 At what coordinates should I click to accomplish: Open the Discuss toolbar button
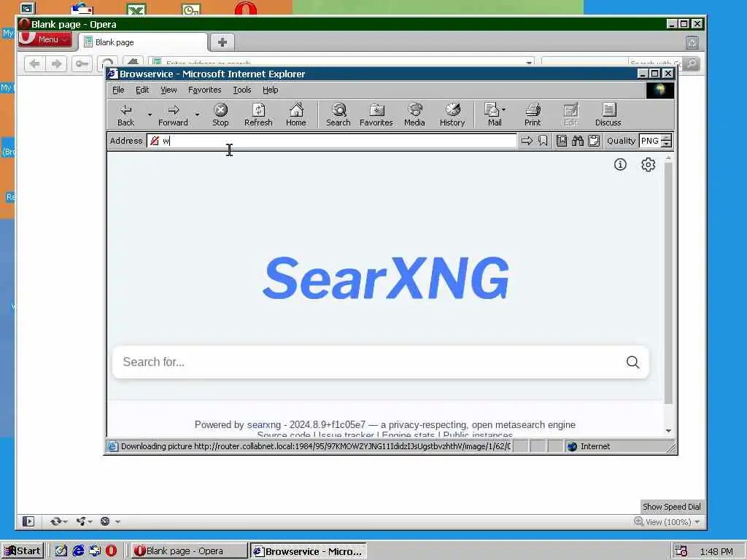click(x=608, y=114)
